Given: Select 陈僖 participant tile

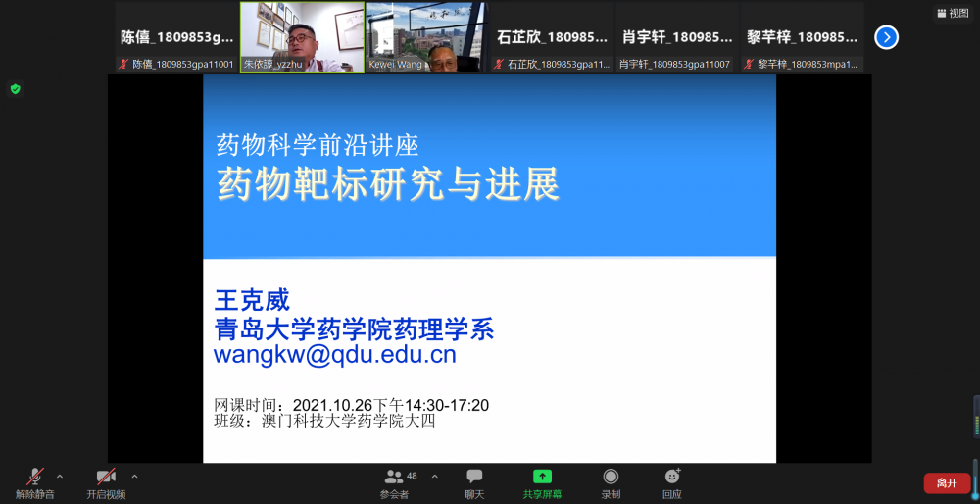Looking at the screenshot, I should tap(176, 37).
